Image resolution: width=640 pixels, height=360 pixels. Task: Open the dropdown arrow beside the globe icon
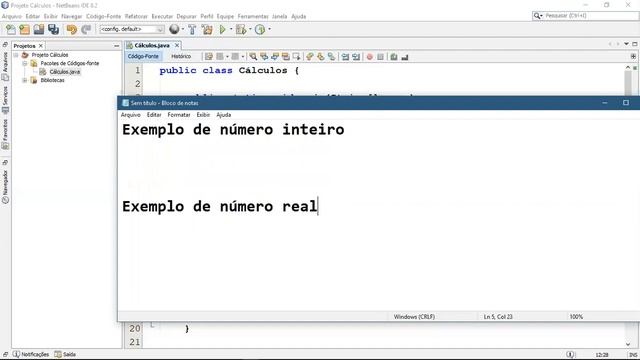182,29
